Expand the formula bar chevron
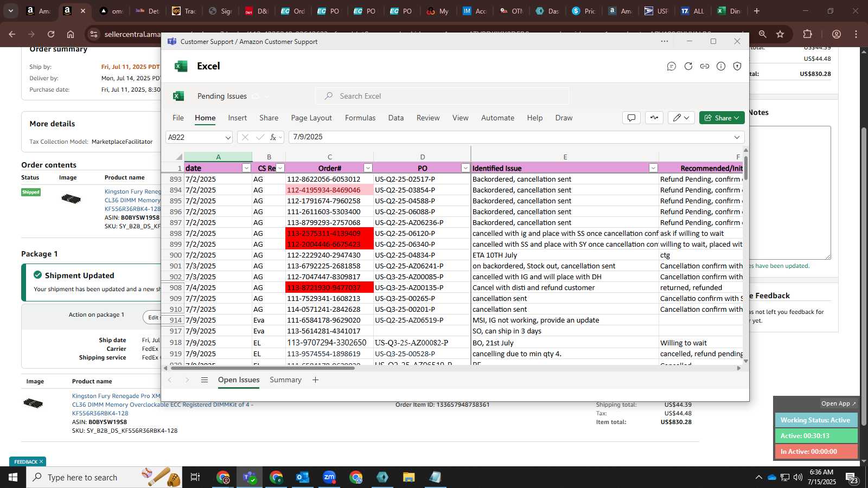Screen dimensions: 868x488 [737, 137]
